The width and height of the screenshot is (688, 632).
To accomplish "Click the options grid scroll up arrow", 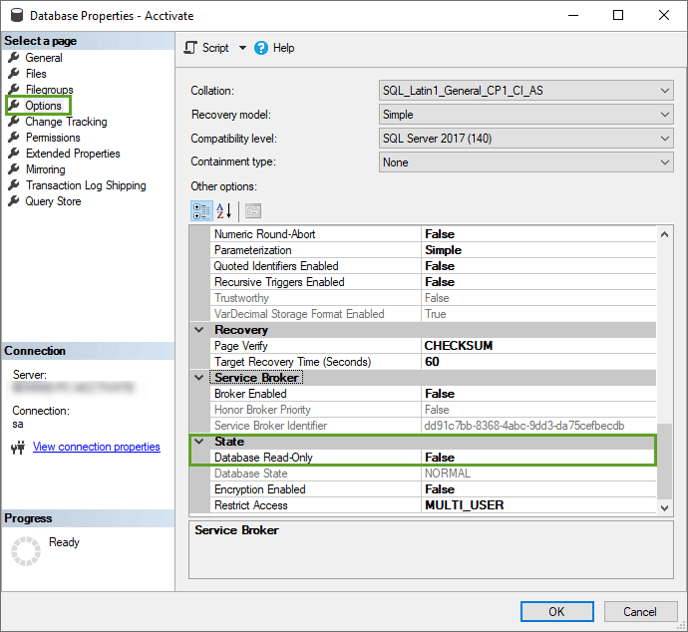I will click(664, 234).
